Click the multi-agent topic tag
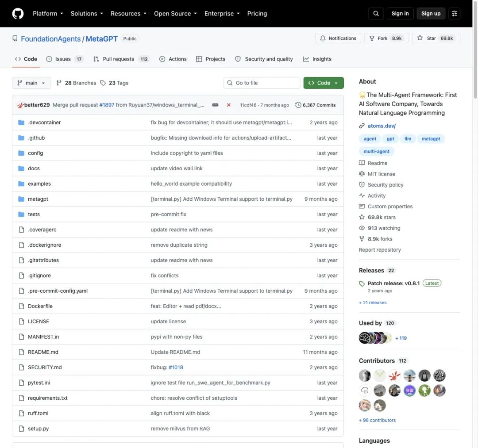 (x=377, y=151)
